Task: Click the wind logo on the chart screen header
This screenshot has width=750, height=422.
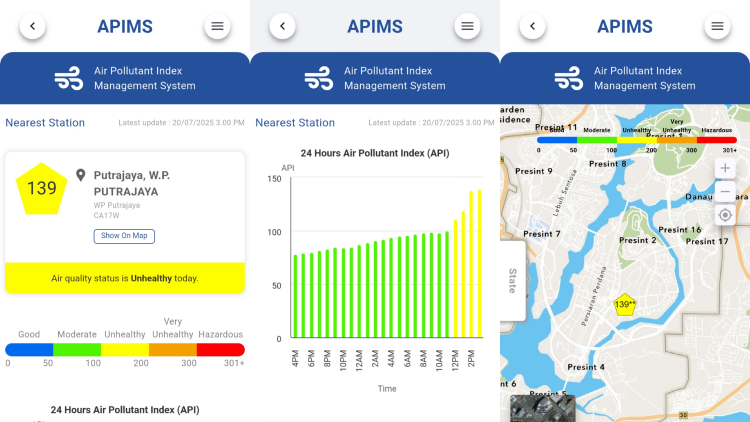Action: pyautogui.click(x=318, y=78)
